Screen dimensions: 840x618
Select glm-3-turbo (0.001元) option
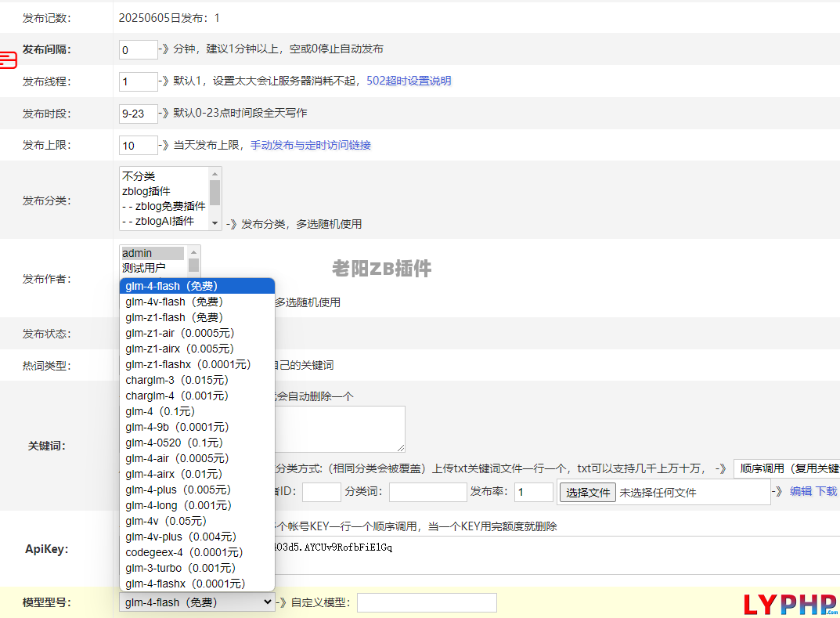(197, 568)
